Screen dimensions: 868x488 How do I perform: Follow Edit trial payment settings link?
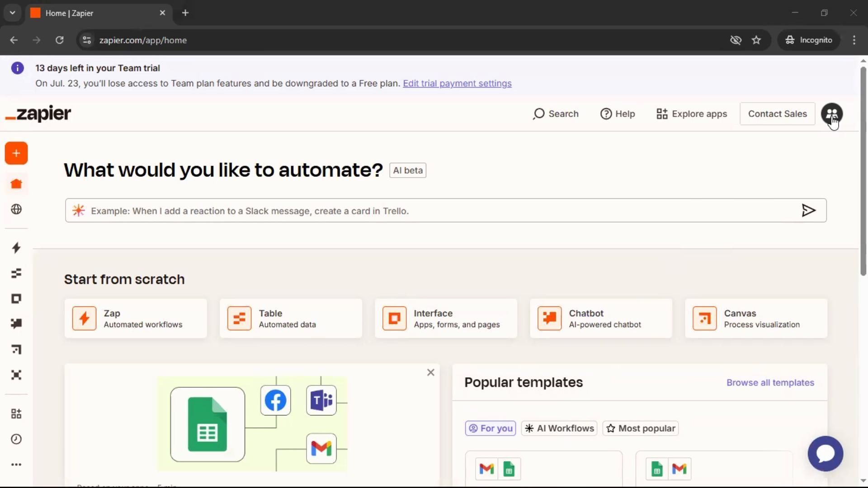tap(457, 84)
